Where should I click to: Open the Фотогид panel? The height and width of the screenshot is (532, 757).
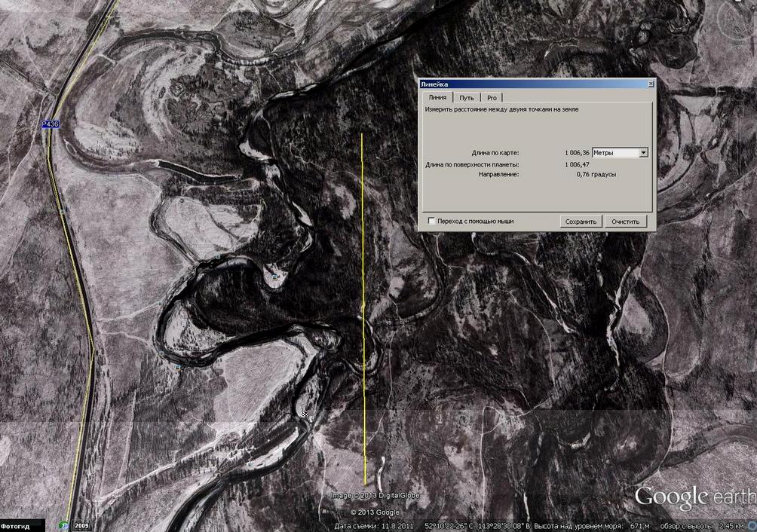tap(15, 526)
